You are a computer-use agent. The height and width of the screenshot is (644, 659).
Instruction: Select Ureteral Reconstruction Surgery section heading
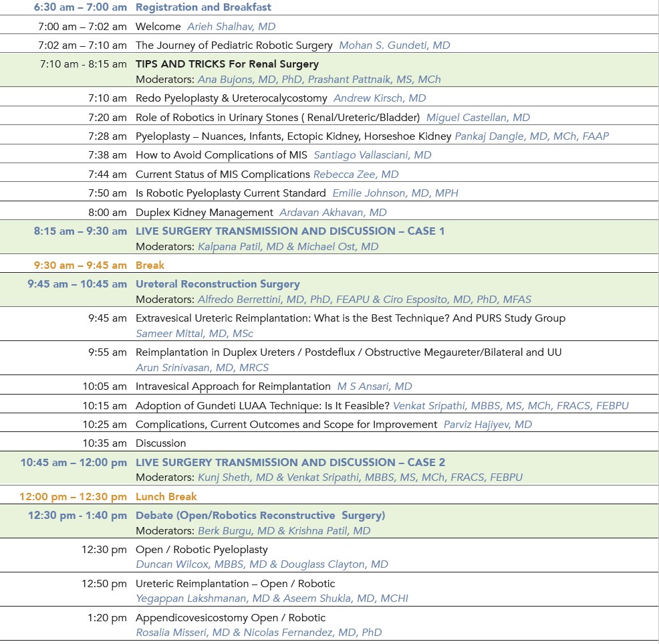point(218,284)
